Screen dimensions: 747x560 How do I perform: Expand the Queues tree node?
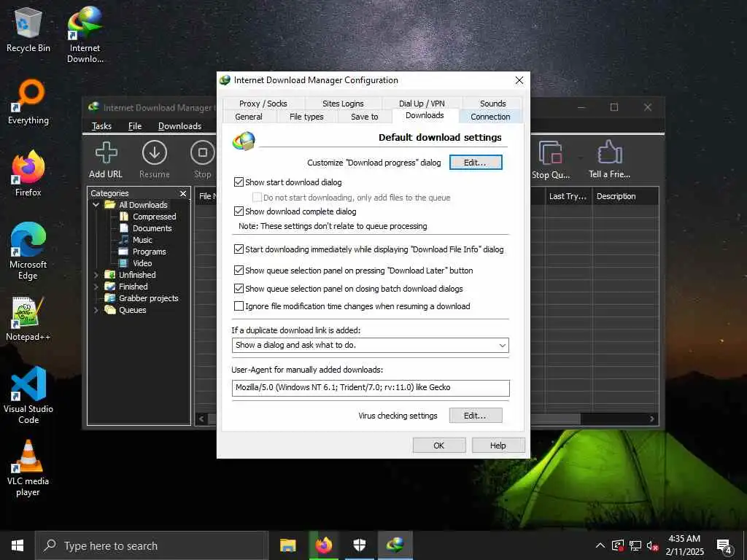tap(96, 310)
